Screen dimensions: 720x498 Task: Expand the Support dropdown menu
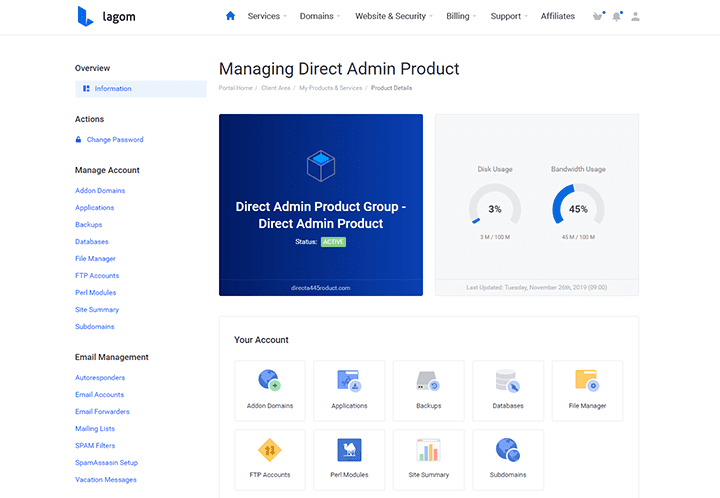[x=509, y=16]
